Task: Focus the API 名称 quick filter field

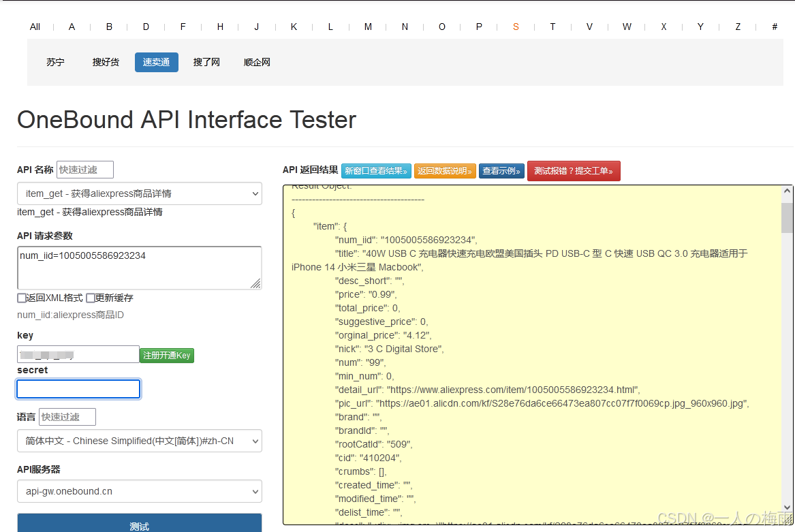Action: point(85,170)
